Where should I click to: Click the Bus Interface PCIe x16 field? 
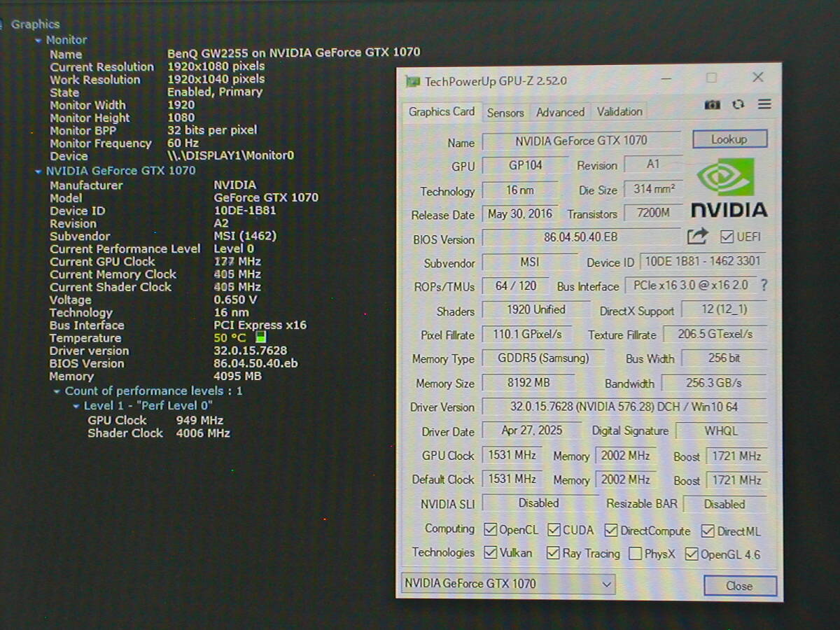pos(690,286)
